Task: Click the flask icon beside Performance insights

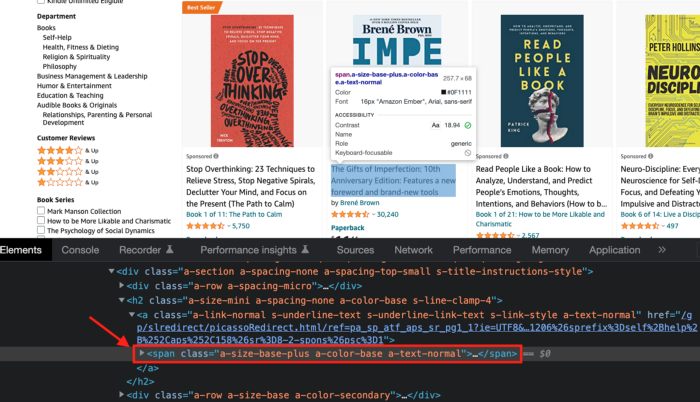Action: pos(305,249)
